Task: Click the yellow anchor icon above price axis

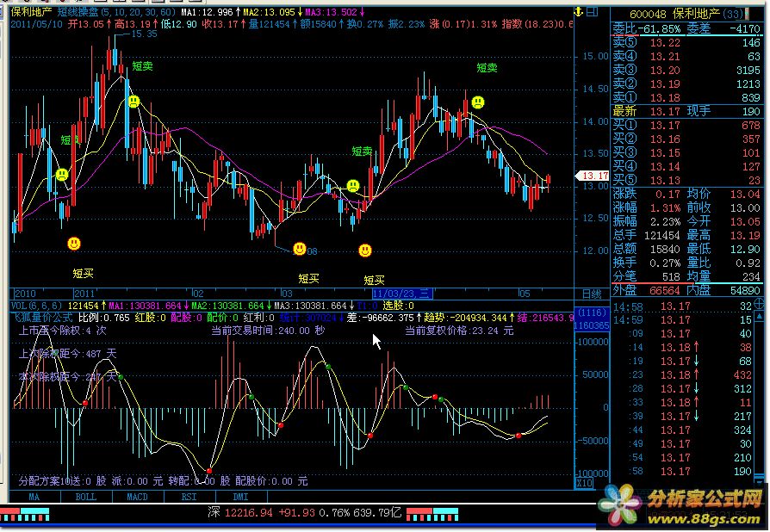Action: point(579,11)
